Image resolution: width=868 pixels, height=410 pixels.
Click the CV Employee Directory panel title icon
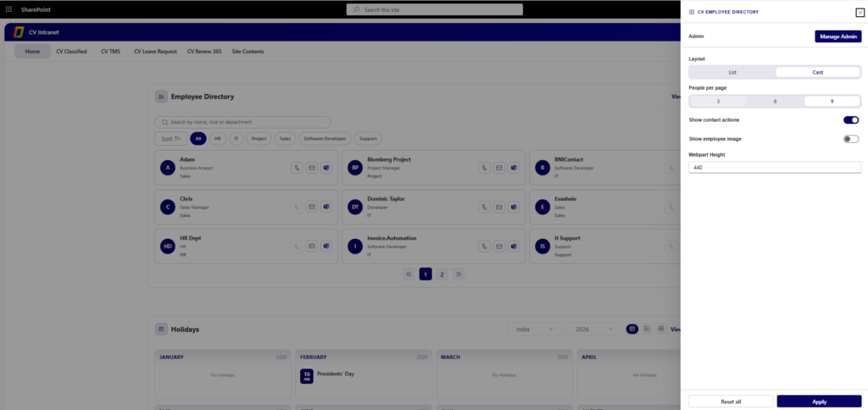pyautogui.click(x=692, y=12)
